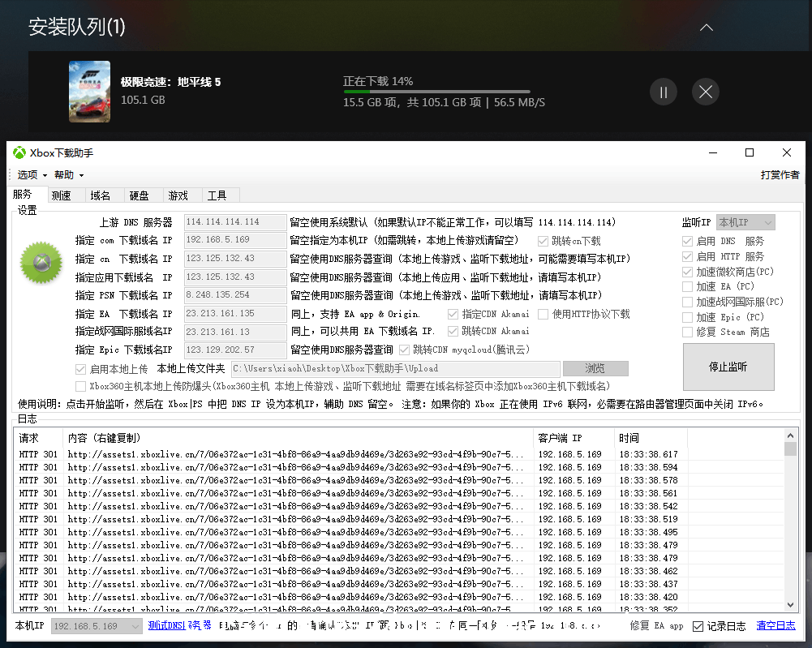Click the 打赏作者 link

780,175
